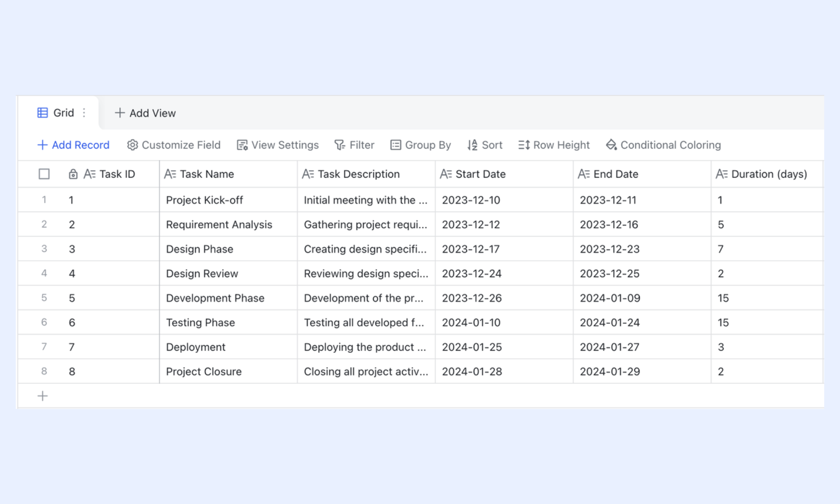Select start date 2023-12-26
The width and height of the screenshot is (840, 504).
click(504, 298)
